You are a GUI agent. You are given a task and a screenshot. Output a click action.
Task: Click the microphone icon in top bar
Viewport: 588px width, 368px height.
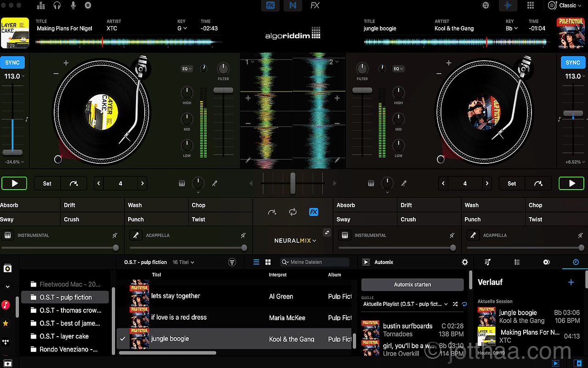point(73,6)
